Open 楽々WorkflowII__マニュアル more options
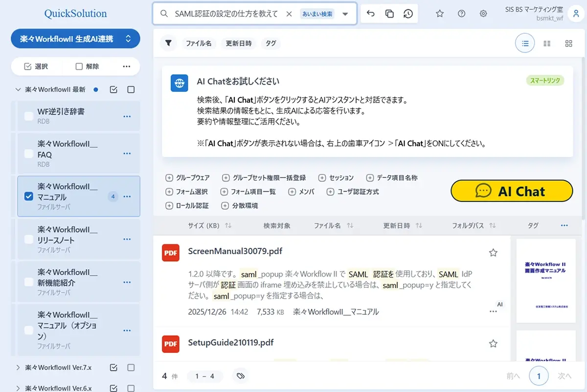The height and width of the screenshot is (392, 587). coord(127,196)
